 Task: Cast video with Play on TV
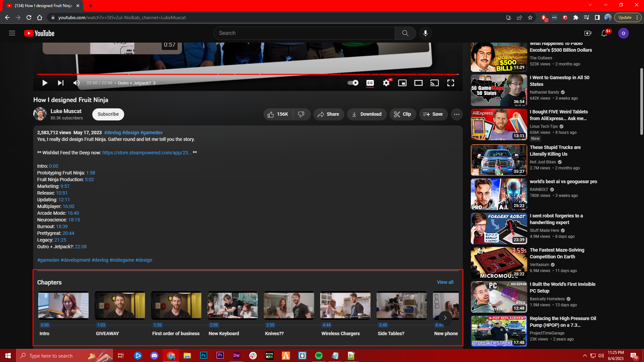tap(435, 83)
